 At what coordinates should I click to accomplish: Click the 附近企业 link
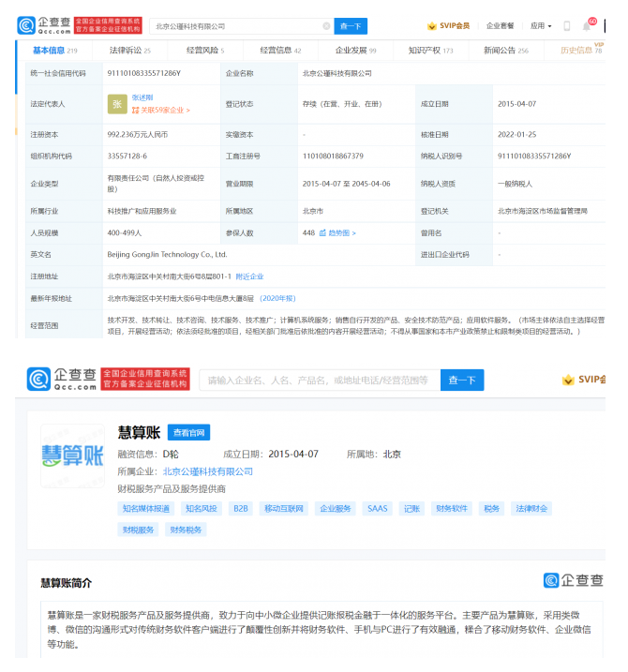point(249,276)
